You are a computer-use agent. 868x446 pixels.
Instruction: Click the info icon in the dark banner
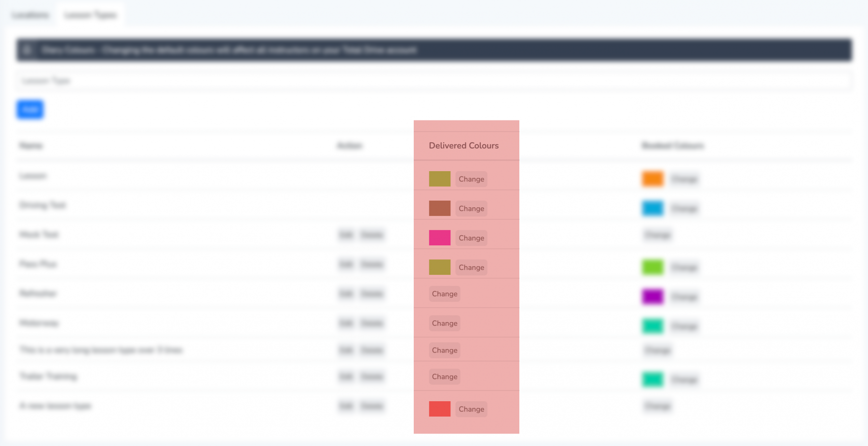(x=27, y=49)
